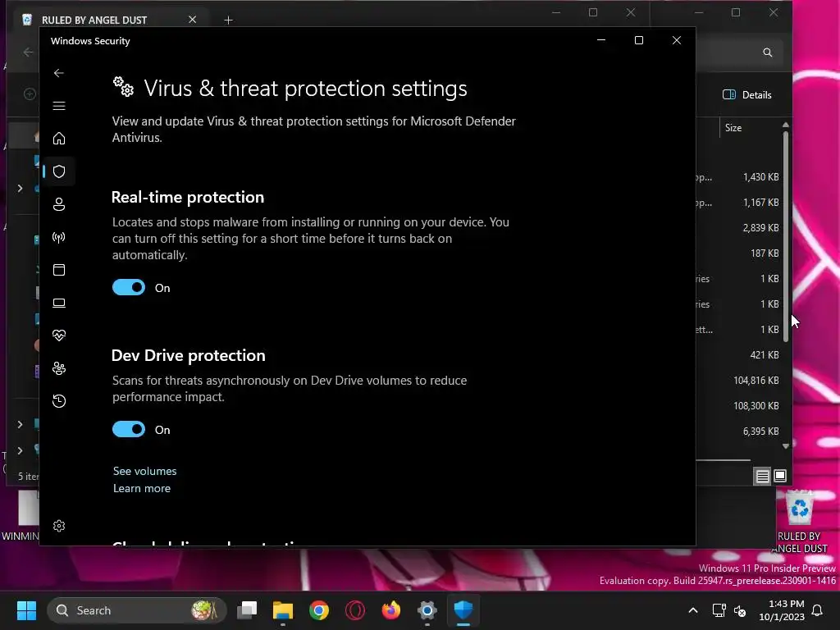Open Windows Security settings gear
The image size is (840, 630).
(x=59, y=526)
